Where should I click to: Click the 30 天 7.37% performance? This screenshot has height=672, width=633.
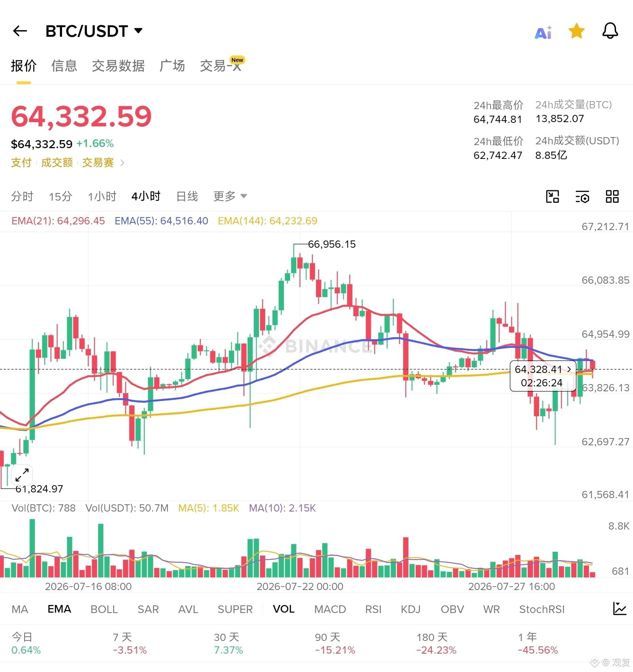[228, 643]
